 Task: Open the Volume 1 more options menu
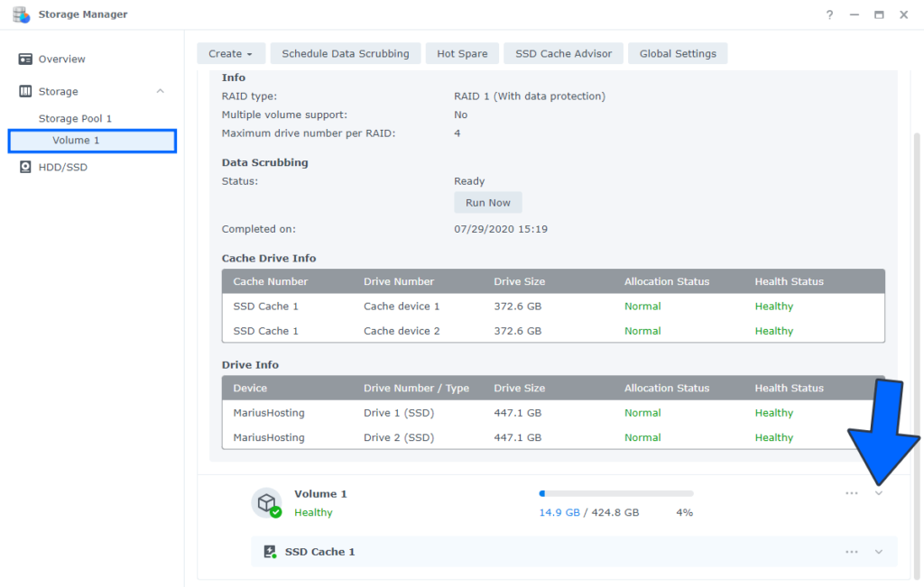(851, 493)
